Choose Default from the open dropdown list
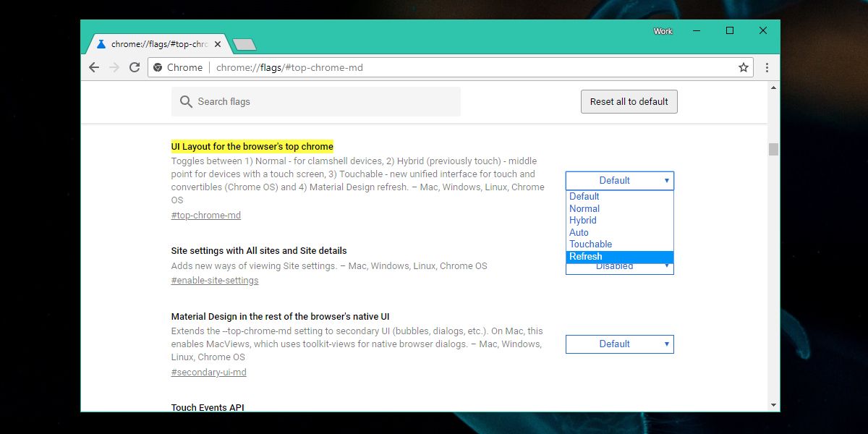This screenshot has height=434, width=868. (620, 197)
